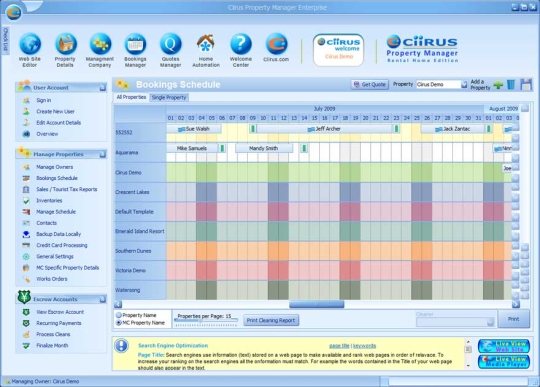Select the Property Name radio button
The image size is (540, 387).
(119, 315)
